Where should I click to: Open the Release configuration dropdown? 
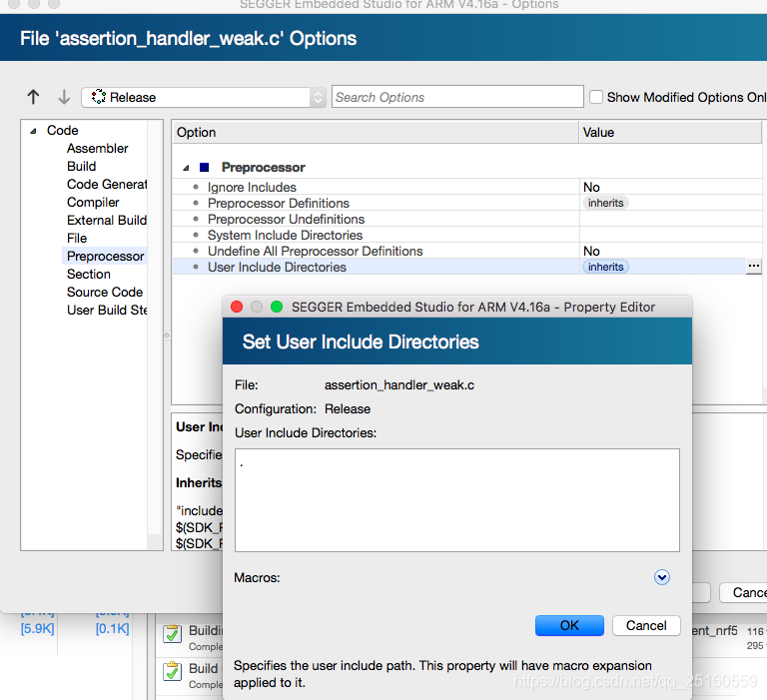pos(203,97)
